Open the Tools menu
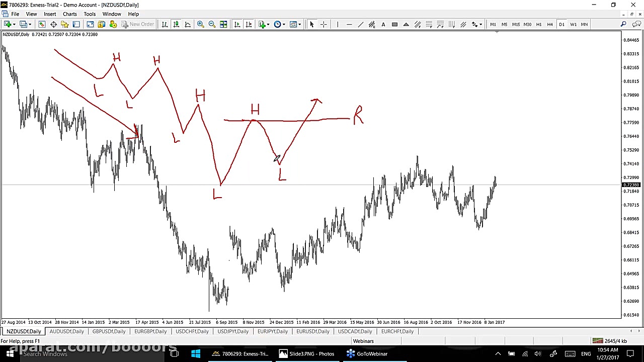 (90, 14)
